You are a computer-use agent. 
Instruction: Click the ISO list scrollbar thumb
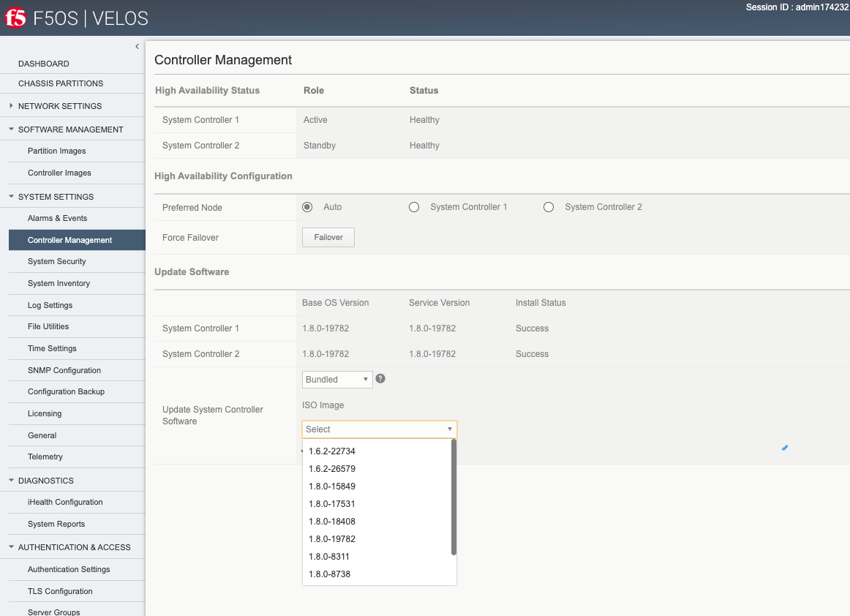(454, 497)
